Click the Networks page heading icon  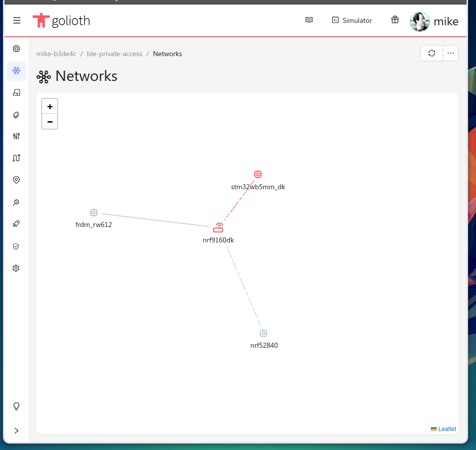coord(43,77)
